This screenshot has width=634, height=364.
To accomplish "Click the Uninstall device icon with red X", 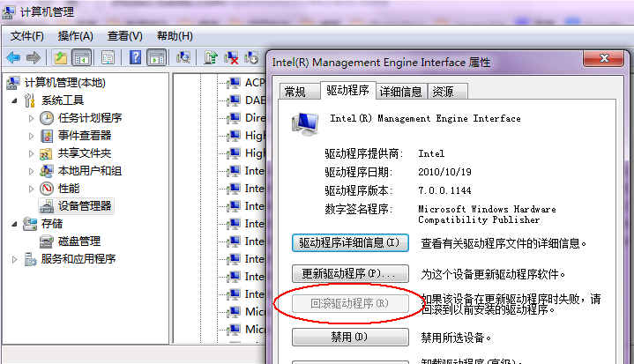I will 231,57.
